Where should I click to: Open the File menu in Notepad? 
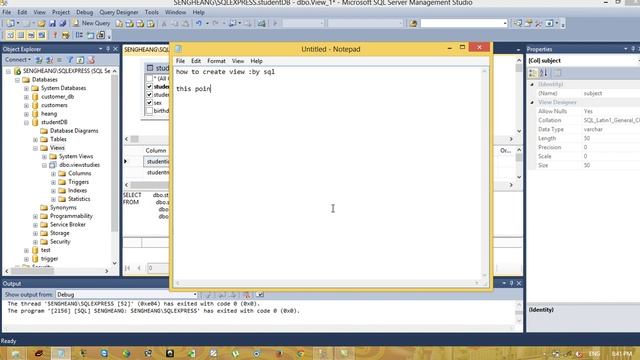pyautogui.click(x=180, y=61)
